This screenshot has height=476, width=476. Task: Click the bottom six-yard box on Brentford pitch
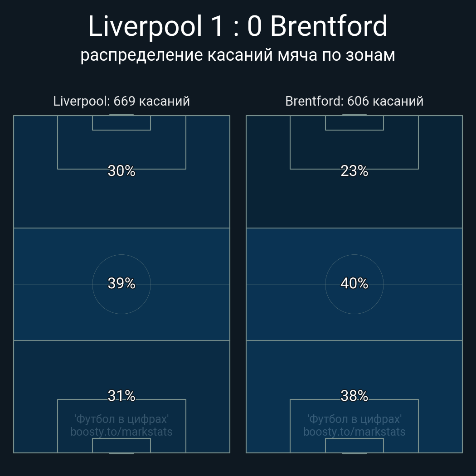354,445
